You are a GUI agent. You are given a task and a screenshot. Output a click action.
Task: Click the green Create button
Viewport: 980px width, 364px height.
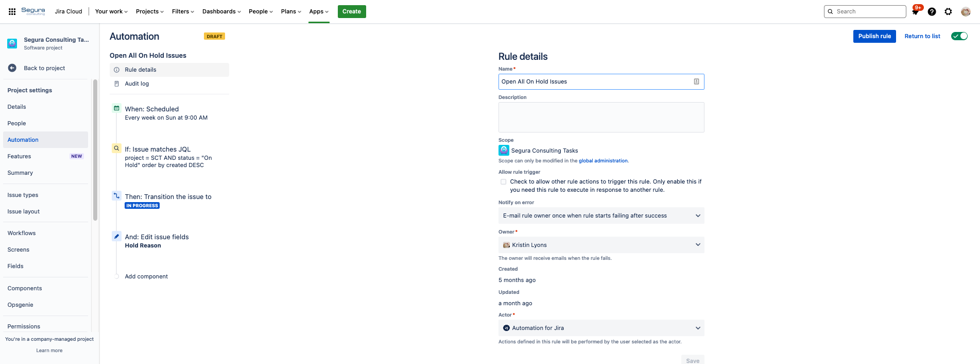point(352,11)
